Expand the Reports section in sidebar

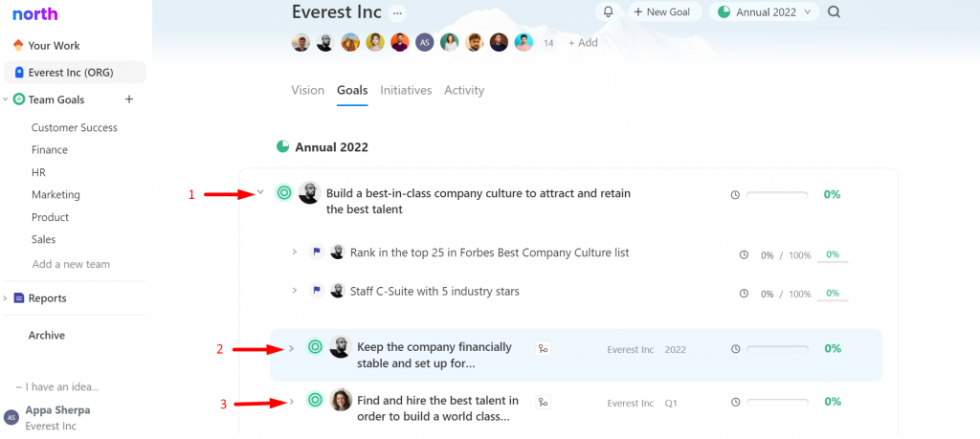pos(5,297)
